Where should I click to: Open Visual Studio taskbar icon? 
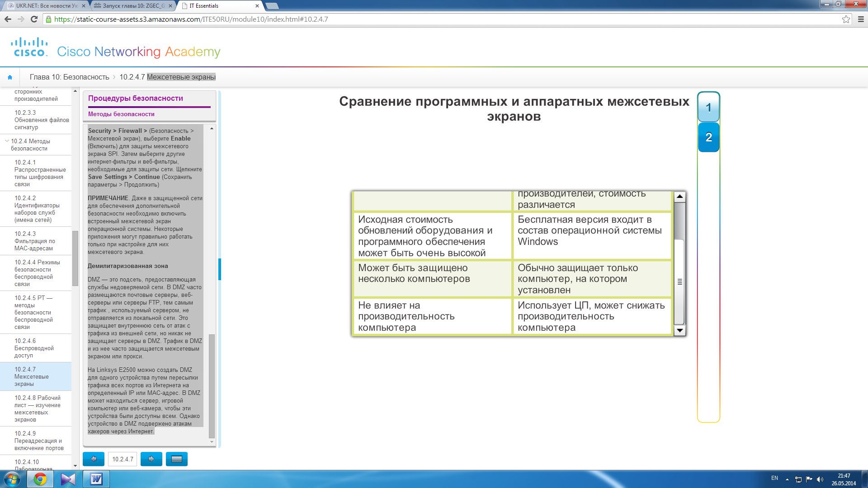(x=68, y=479)
